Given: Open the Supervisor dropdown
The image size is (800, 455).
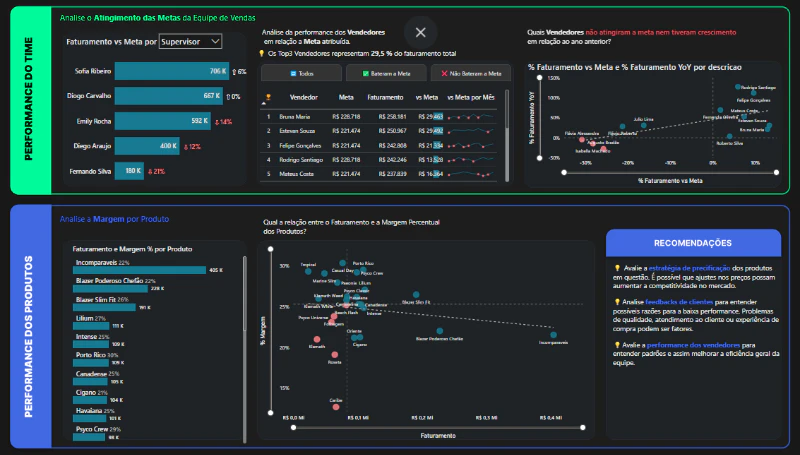Looking at the screenshot, I should 190,41.
